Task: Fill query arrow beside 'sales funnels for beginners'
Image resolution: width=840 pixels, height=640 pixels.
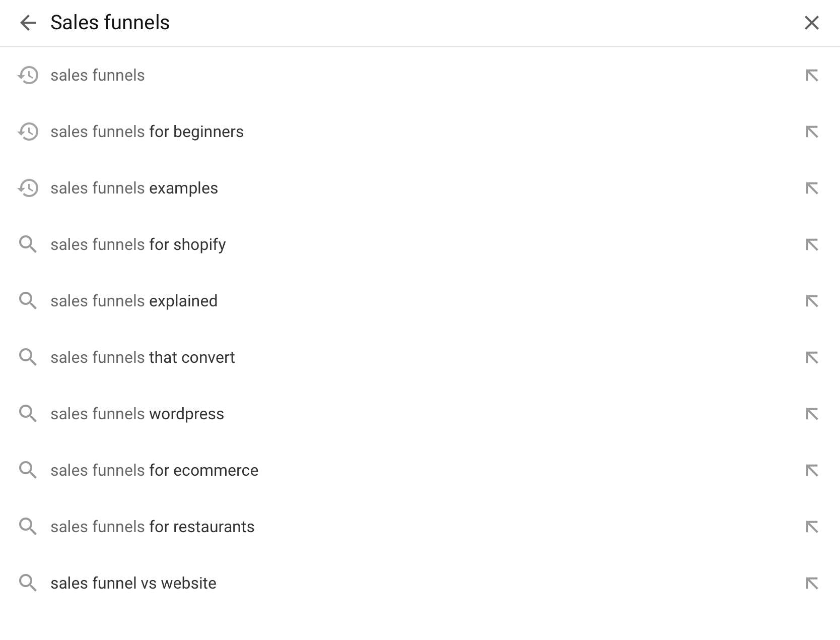Action: click(x=811, y=132)
